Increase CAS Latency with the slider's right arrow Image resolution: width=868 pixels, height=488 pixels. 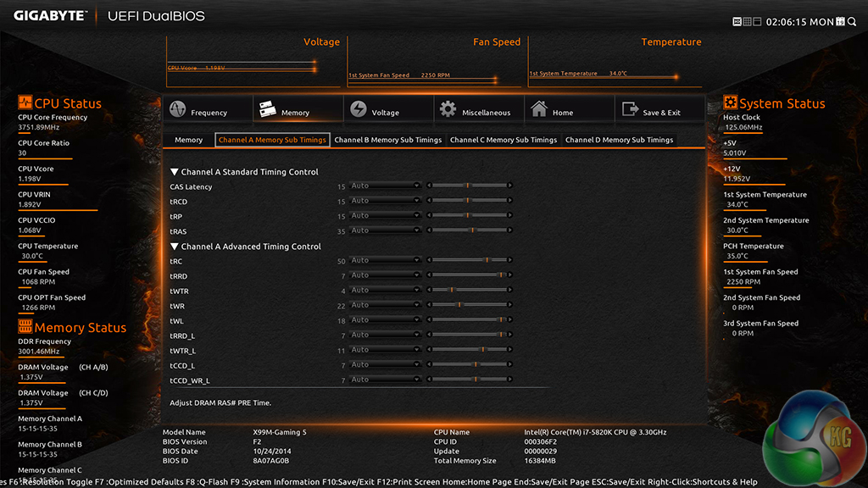tap(509, 186)
